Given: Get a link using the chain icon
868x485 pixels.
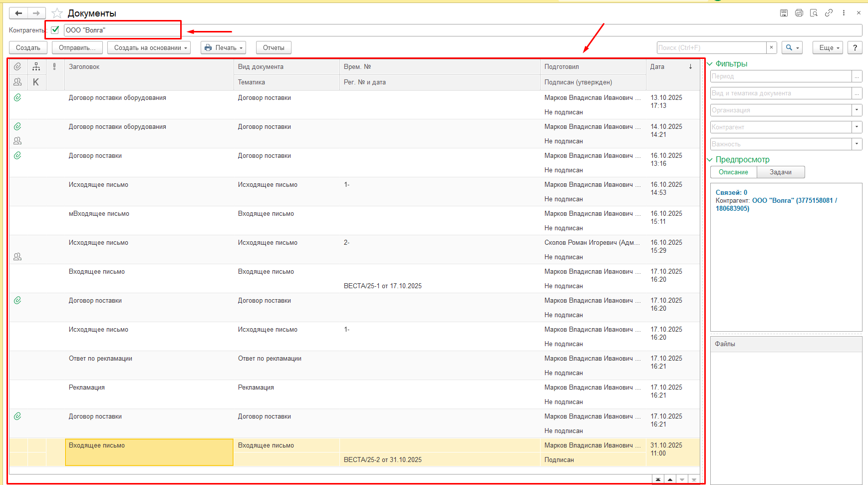Looking at the screenshot, I should point(829,13).
